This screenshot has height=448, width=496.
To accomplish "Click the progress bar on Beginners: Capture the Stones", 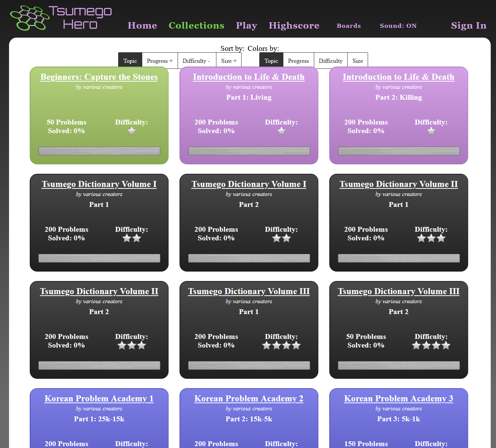I will 99,150.
